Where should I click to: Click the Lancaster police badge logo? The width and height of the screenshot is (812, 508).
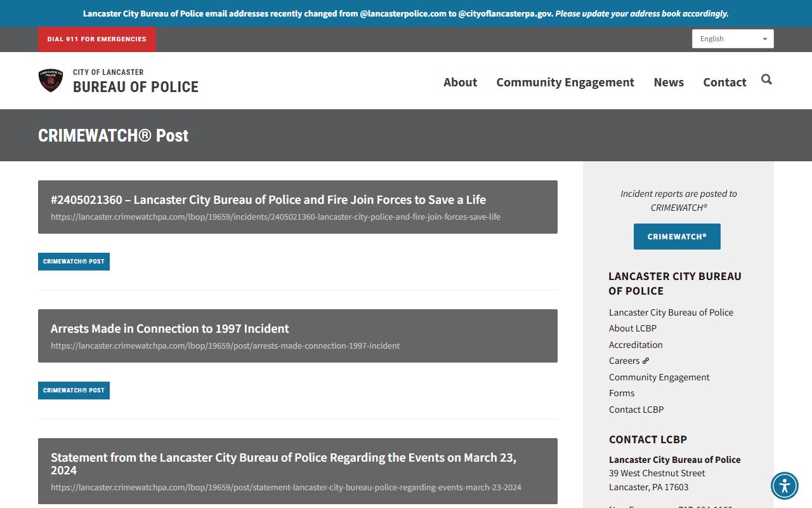coord(51,81)
